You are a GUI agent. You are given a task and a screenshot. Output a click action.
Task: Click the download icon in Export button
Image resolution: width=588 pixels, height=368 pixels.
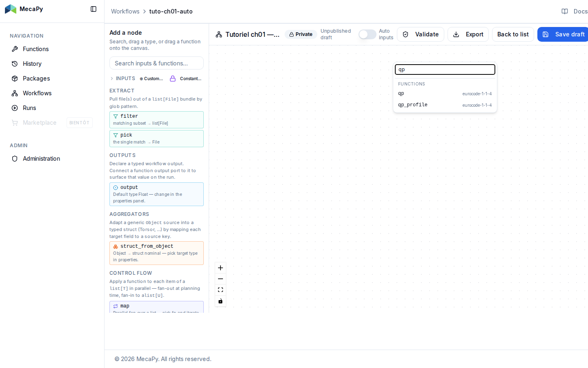456,34
